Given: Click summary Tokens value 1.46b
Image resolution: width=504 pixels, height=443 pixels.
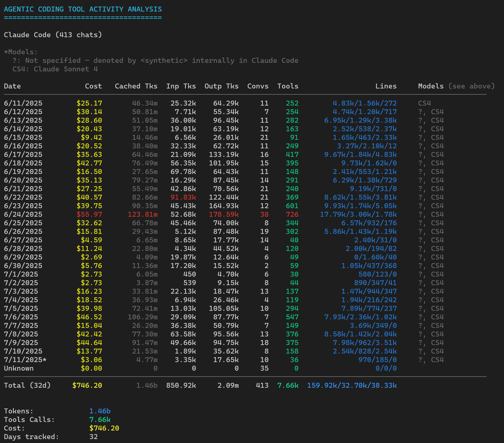Looking at the screenshot, I should (100, 411).
